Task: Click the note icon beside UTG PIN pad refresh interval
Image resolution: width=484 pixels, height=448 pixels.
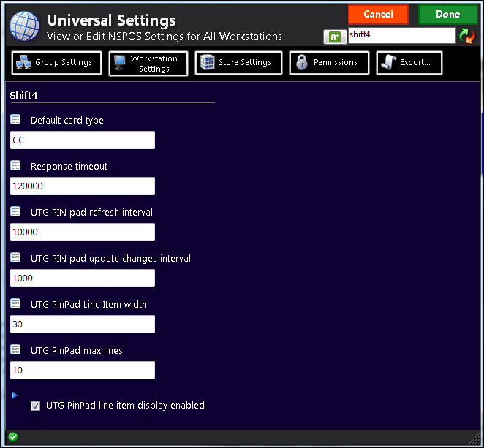Action: tap(15, 211)
